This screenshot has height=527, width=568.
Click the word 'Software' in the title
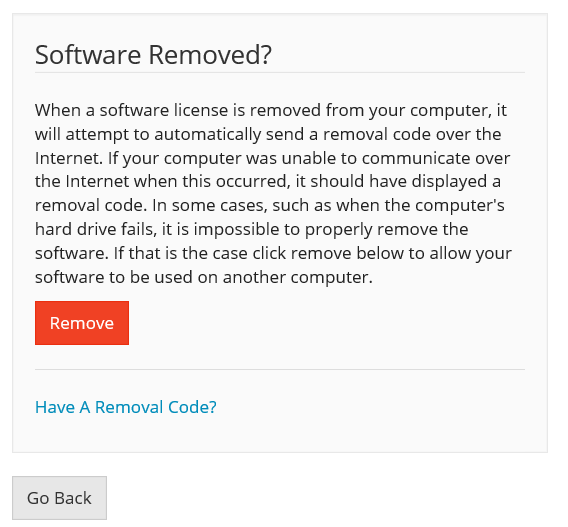(x=88, y=55)
